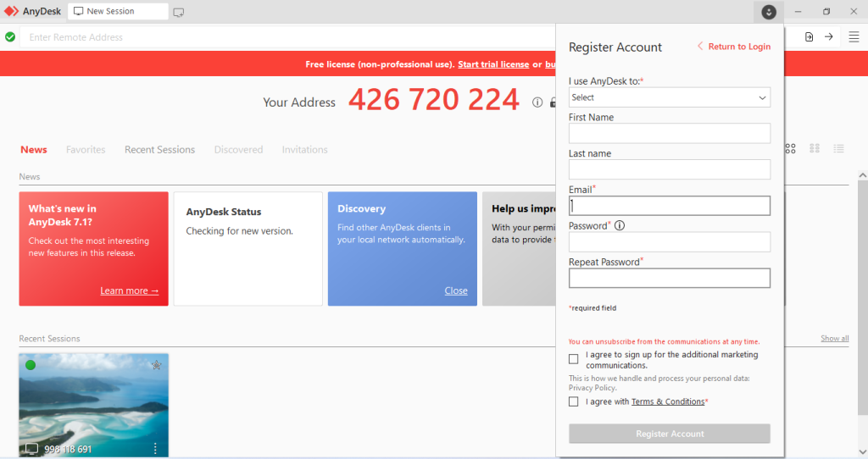The width and height of the screenshot is (868, 459).
Task: Switch to small tiles view
Action: pyautogui.click(x=815, y=149)
